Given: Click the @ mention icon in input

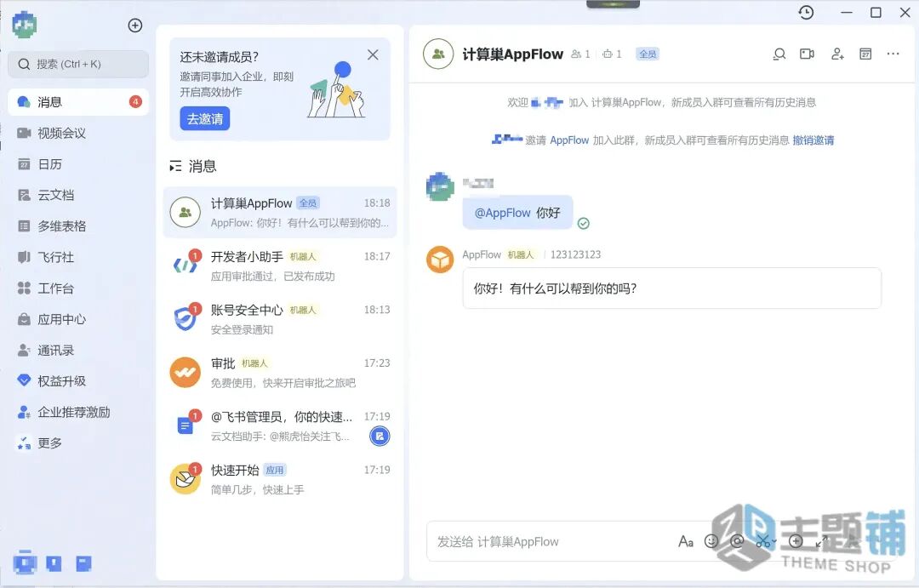Looking at the screenshot, I should click(737, 541).
